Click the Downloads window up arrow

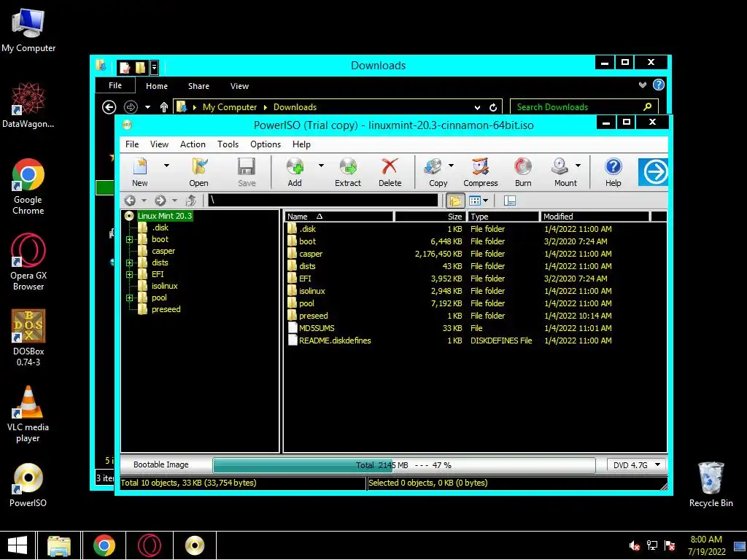[x=164, y=107]
